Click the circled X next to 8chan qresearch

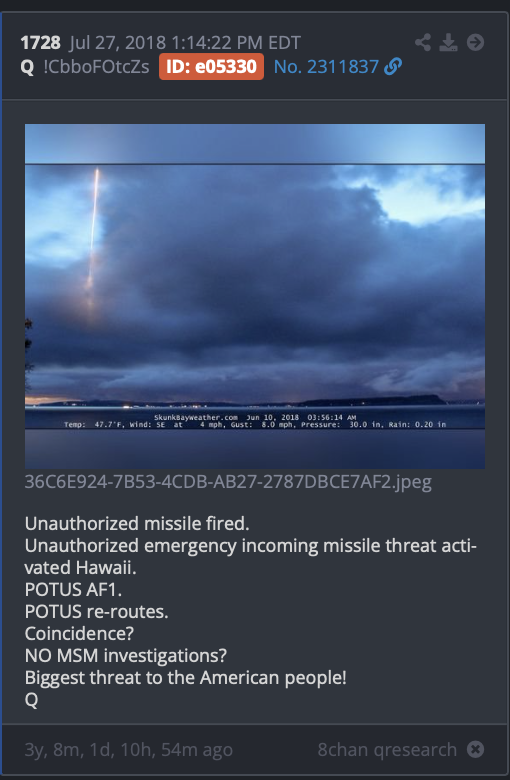pyautogui.click(x=475, y=749)
